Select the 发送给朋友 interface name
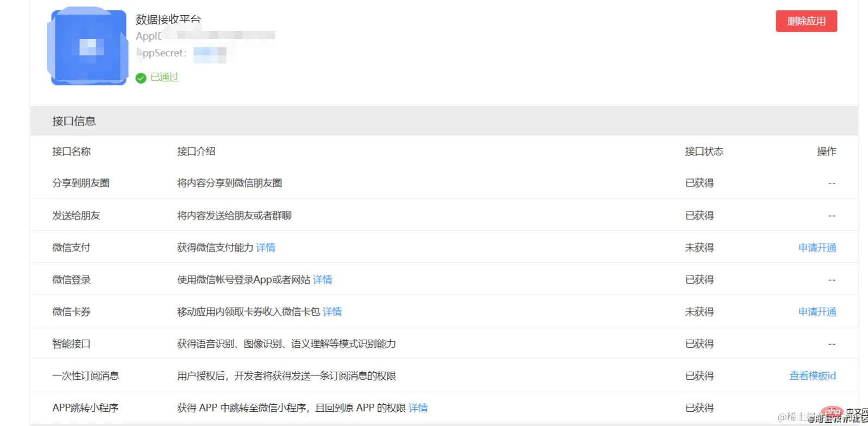Screen dimensions: 868x426 (76, 215)
